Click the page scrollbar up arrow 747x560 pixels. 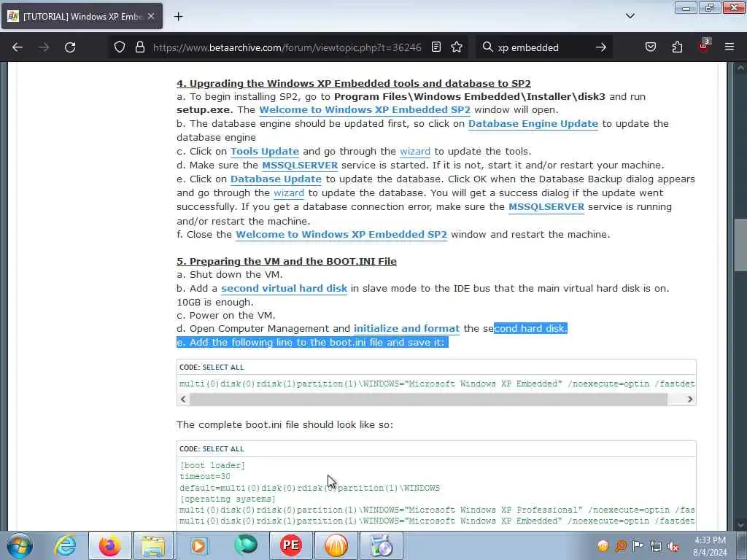pyautogui.click(x=741, y=68)
